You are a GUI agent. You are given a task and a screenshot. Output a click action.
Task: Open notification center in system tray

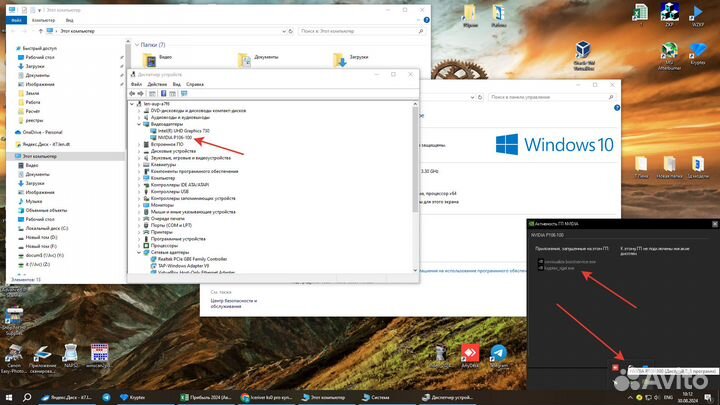[x=708, y=398]
